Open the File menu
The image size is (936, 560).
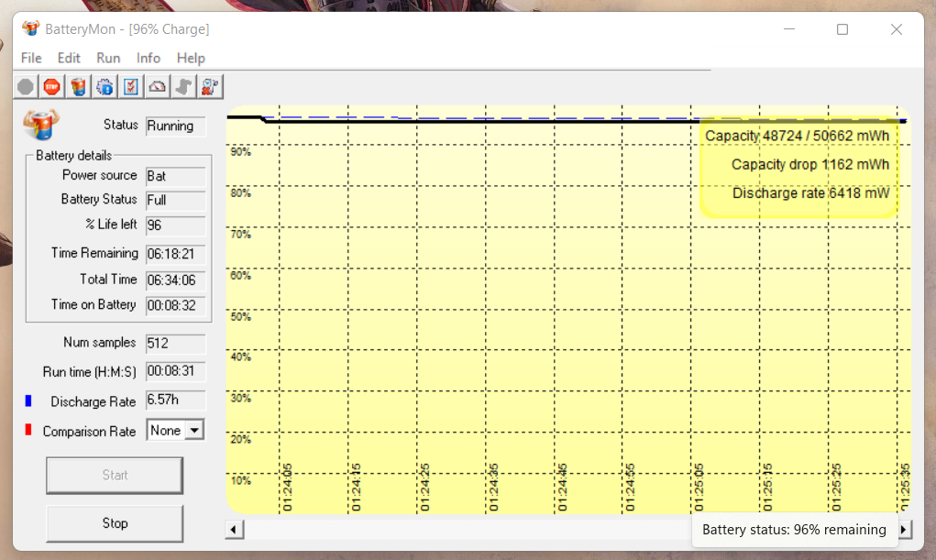point(31,58)
